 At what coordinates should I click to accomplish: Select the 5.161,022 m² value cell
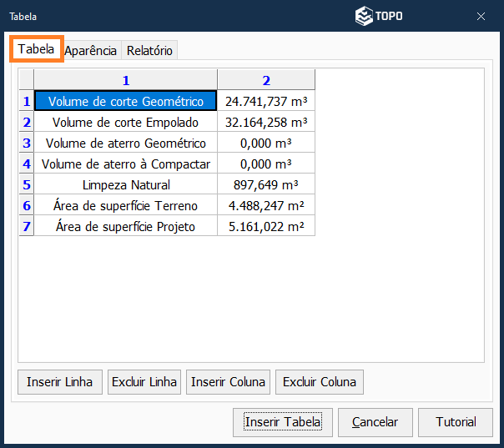click(266, 226)
